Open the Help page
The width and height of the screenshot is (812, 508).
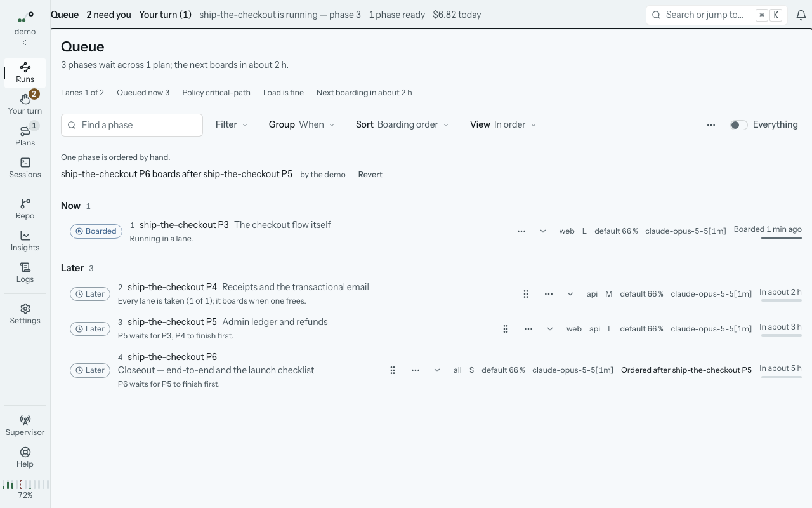pyautogui.click(x=25, y=457)
